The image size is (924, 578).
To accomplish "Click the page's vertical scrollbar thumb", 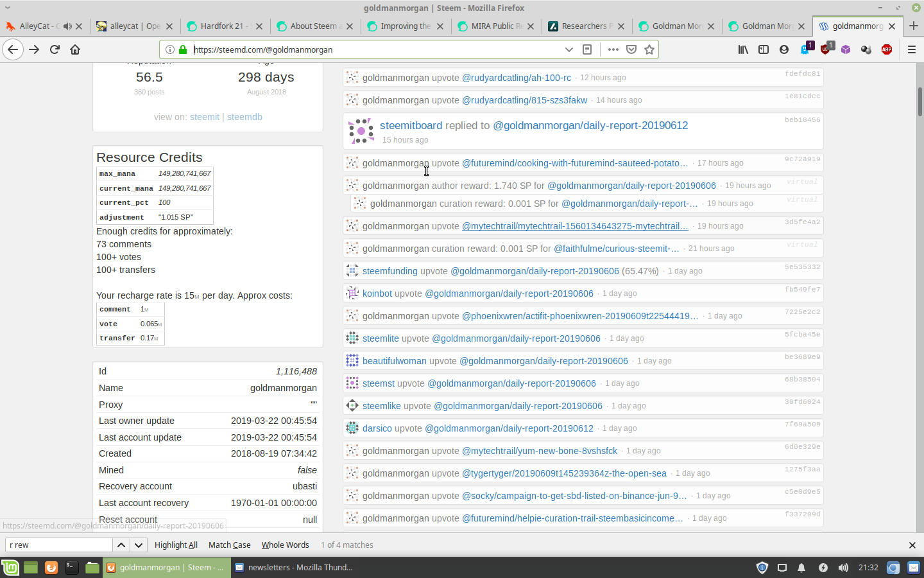I will click(920, 101).
